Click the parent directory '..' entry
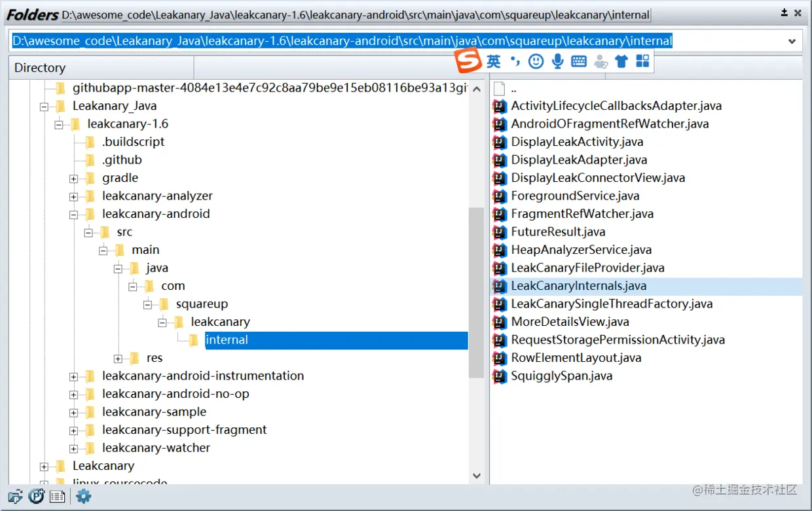Image resolution: width=812 pixels, height=511 pixels. point(513,89)
